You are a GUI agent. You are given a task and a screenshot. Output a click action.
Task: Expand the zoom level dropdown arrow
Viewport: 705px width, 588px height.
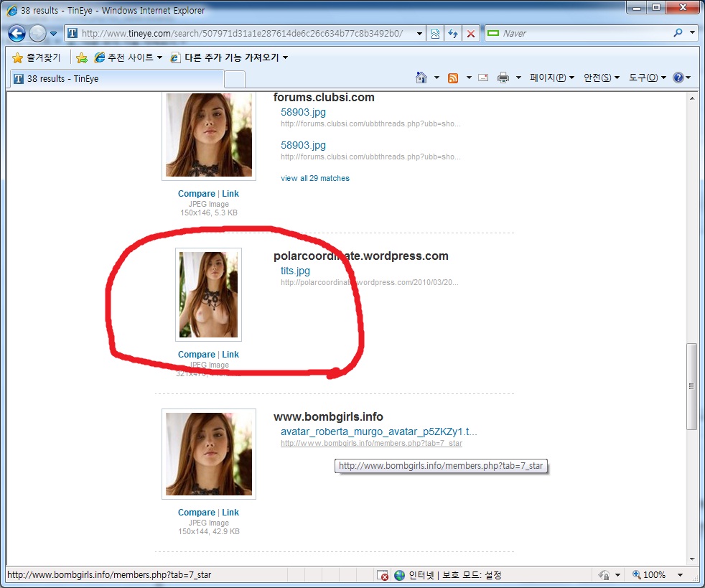point(681,575)
